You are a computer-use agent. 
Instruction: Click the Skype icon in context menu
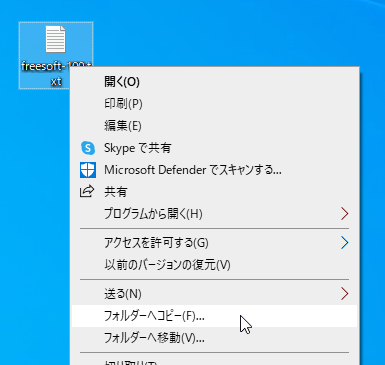coord(88,148)
